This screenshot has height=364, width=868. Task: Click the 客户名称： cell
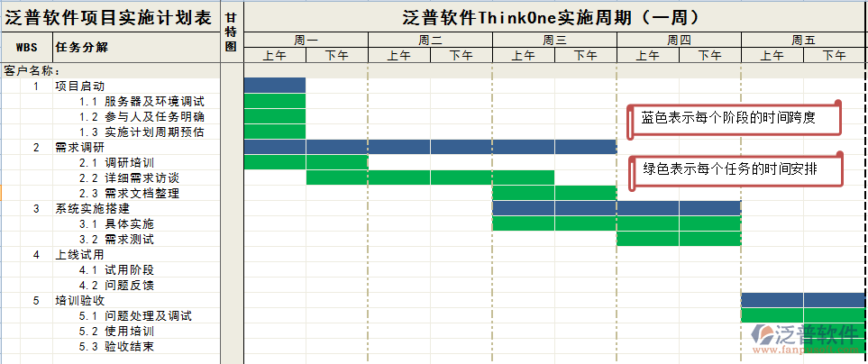pyautogui.click(x=32, y=71)
